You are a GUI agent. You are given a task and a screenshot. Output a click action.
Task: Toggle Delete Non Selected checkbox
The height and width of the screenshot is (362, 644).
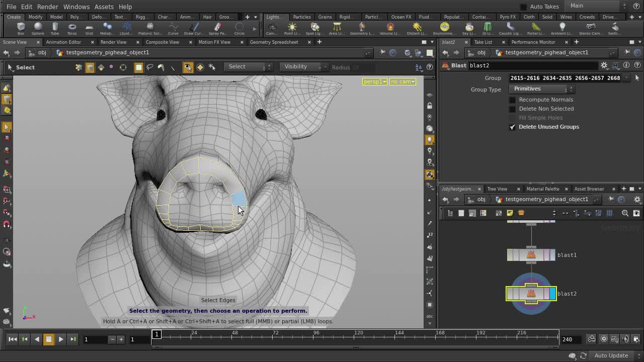[x=513, y=109]
